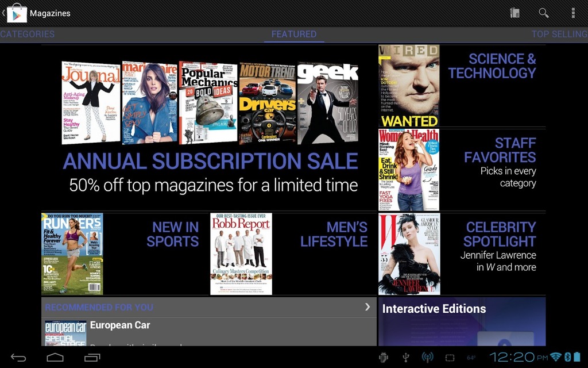Tap the Android back navigation button
Viewport: 588px width, 368px height.
coord(18,357)
